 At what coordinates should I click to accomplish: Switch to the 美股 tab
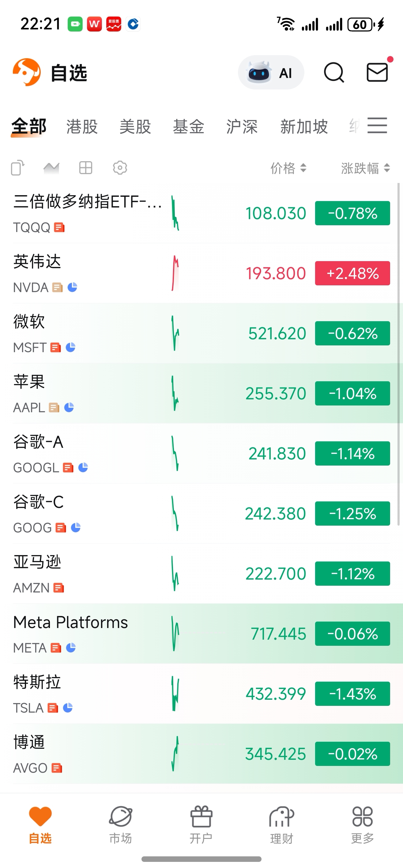[135, 127]
